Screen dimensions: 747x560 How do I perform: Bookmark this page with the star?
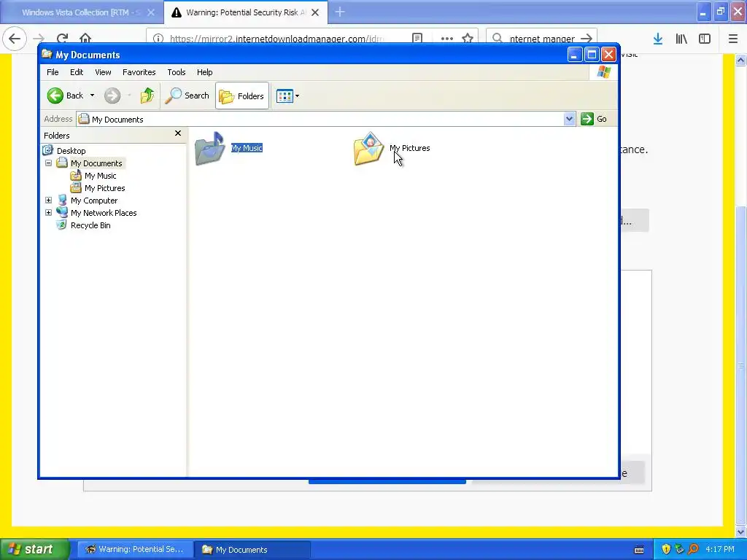pyautogui.click(x=468, y=38)
